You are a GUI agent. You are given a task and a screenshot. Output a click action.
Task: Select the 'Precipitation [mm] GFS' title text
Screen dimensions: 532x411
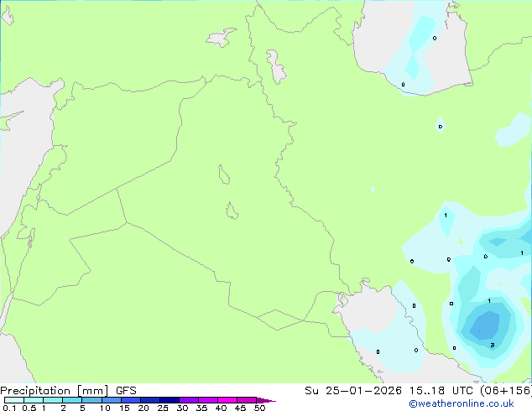(x=68, y=391)
